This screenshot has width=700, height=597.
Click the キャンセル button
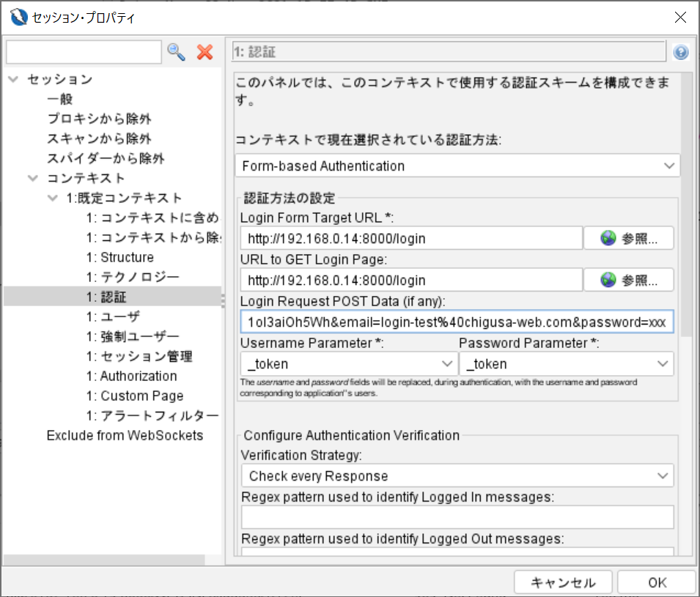click(x=562, y=582)
